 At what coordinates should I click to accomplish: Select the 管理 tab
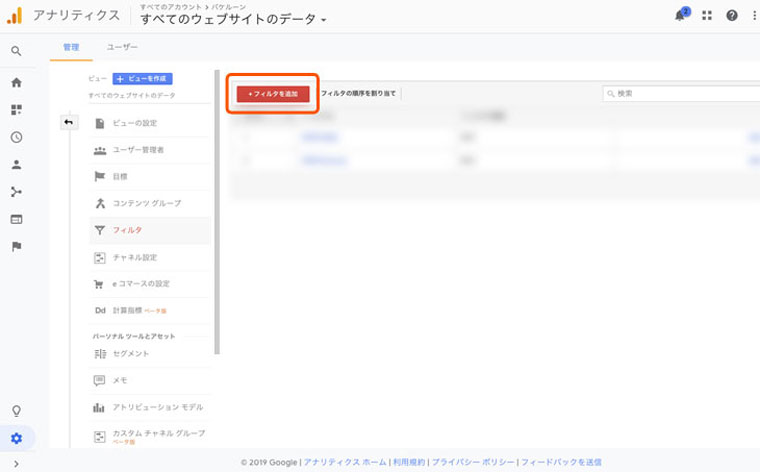[x=70, y=47]
